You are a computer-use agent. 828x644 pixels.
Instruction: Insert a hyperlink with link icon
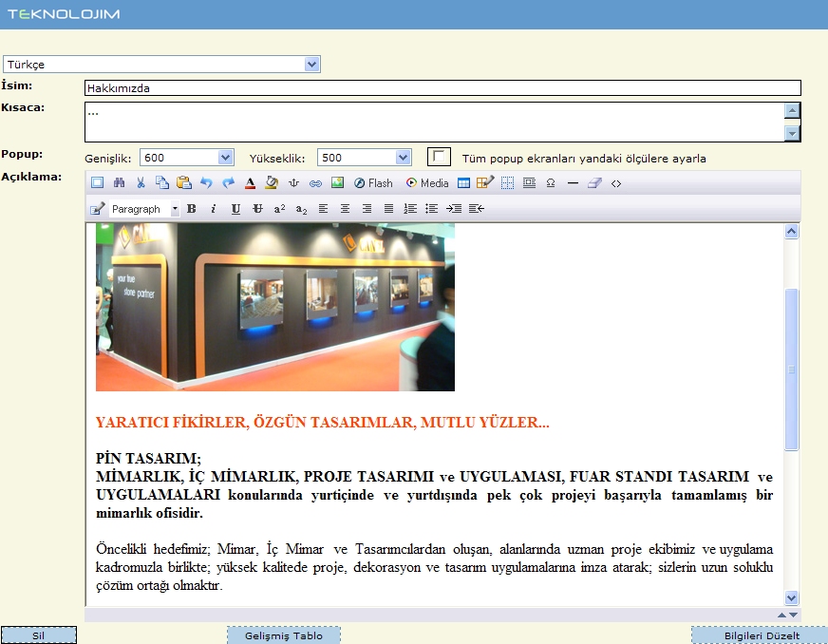(315, 183)
